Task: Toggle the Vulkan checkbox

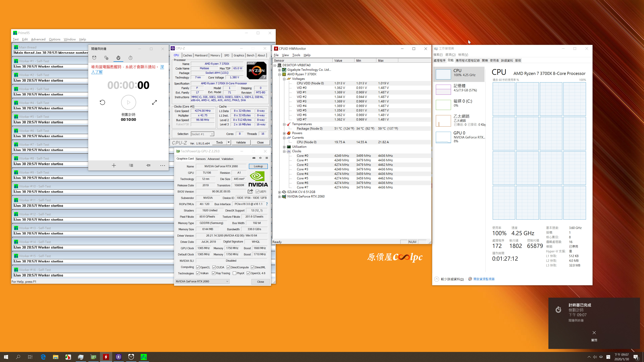Action: pyautogui.click(x=198, y=273)
